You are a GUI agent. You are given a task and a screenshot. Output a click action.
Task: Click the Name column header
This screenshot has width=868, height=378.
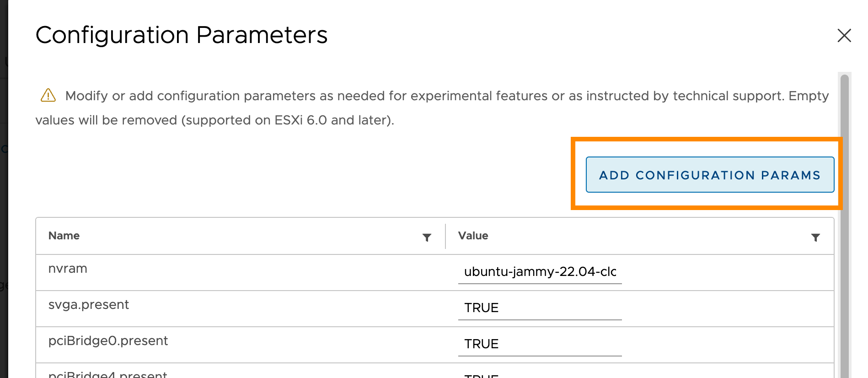point(64,236)
